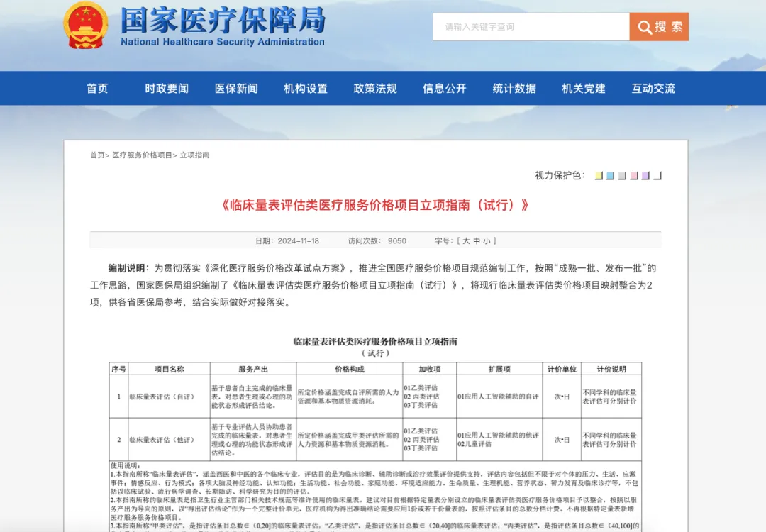Select the blue eye-protection color
The image size is (766, 532).
[x=608, y=174]
